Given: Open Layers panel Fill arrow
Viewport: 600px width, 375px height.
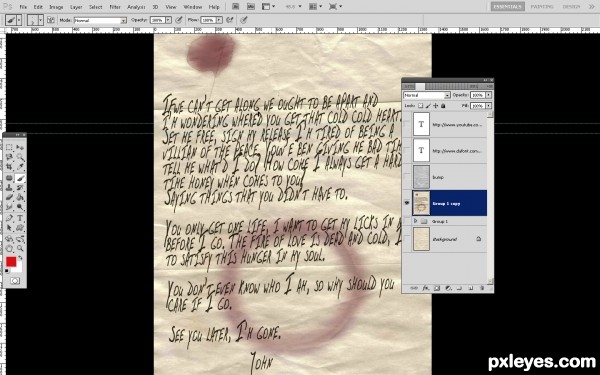Looking at the screenshot, I should 489,106.
